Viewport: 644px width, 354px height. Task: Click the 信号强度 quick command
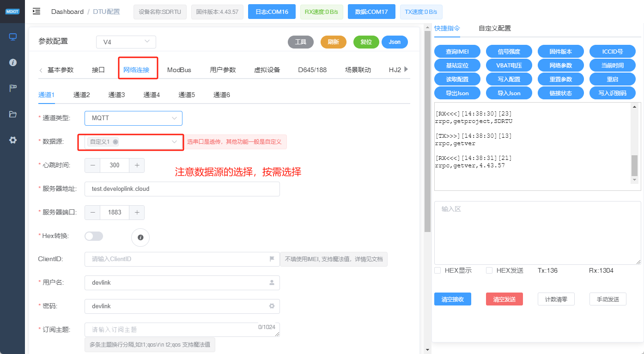(509, 51)
